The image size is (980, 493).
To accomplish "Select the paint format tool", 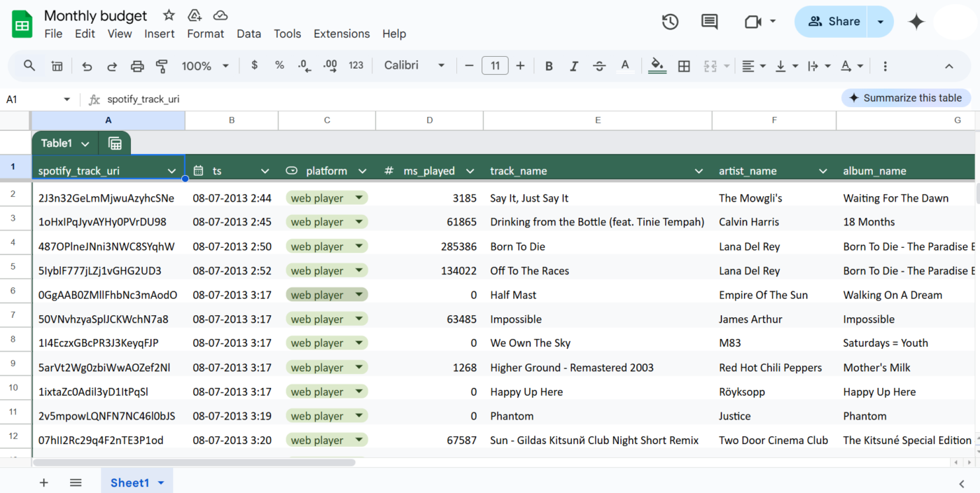I will pyautogui.click(x=162, y=66).
